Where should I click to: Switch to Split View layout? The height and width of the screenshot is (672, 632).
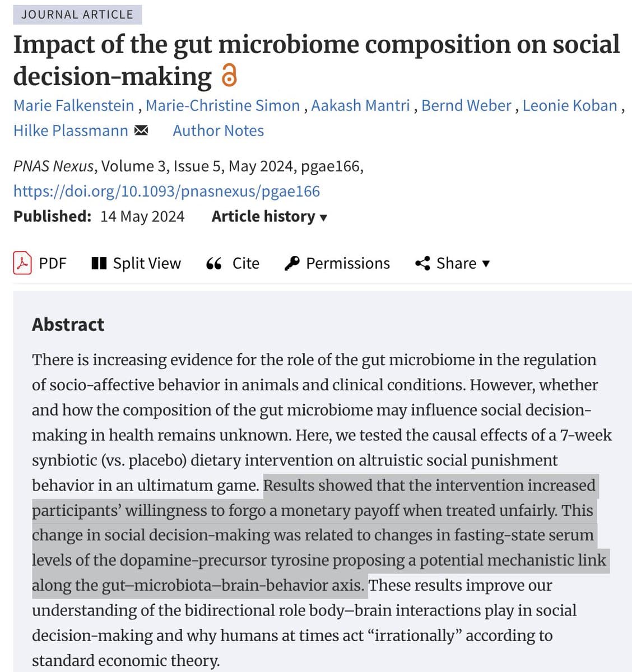(x=147, y=263)
